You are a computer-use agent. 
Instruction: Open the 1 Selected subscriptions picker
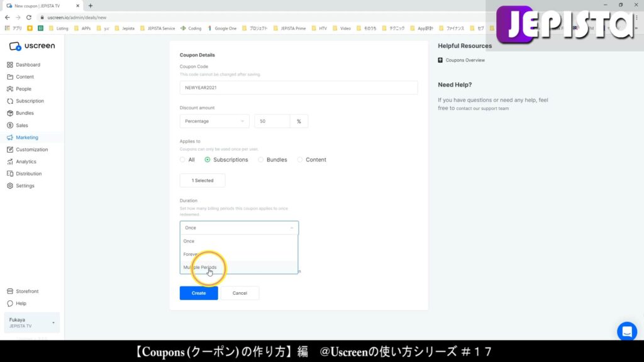click(203, 180)
